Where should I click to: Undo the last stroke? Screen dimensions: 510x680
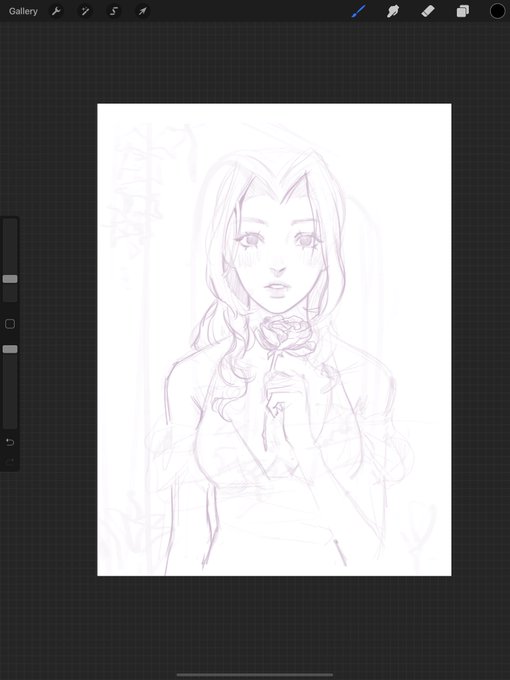[10, 442]
